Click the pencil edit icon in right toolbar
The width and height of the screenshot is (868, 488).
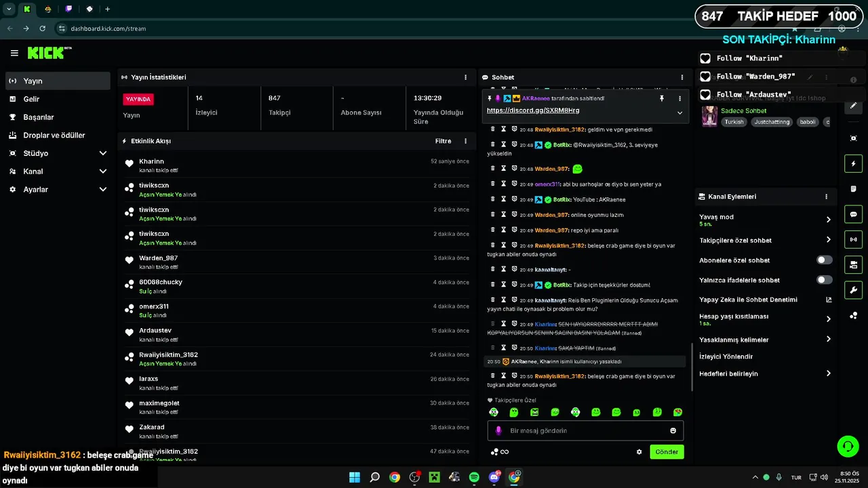854,105
